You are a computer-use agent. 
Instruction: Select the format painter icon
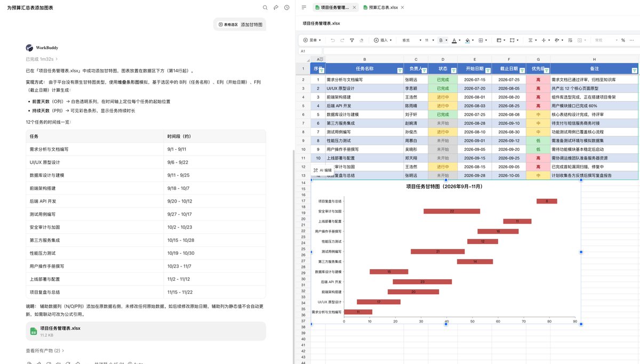point(352,40)
